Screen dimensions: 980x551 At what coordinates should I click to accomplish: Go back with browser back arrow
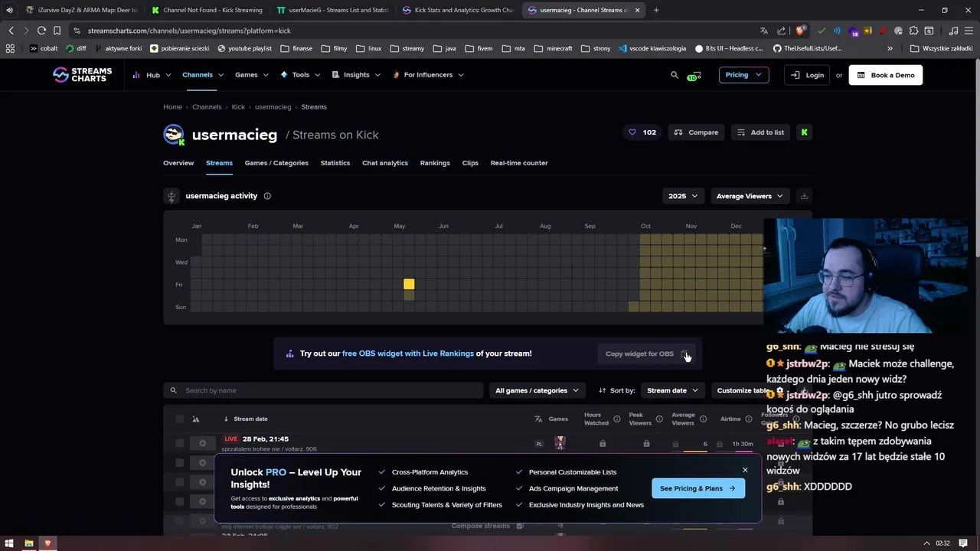pyautogui.click(x=11, y=31)
